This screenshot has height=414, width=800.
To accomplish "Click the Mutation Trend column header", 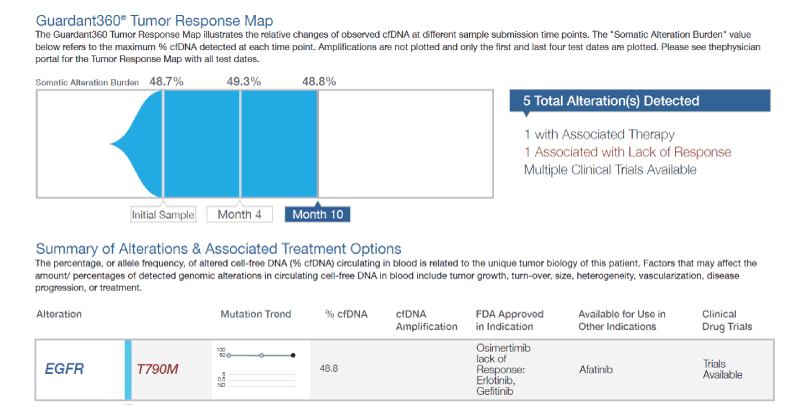I will (x=255, y=314).
